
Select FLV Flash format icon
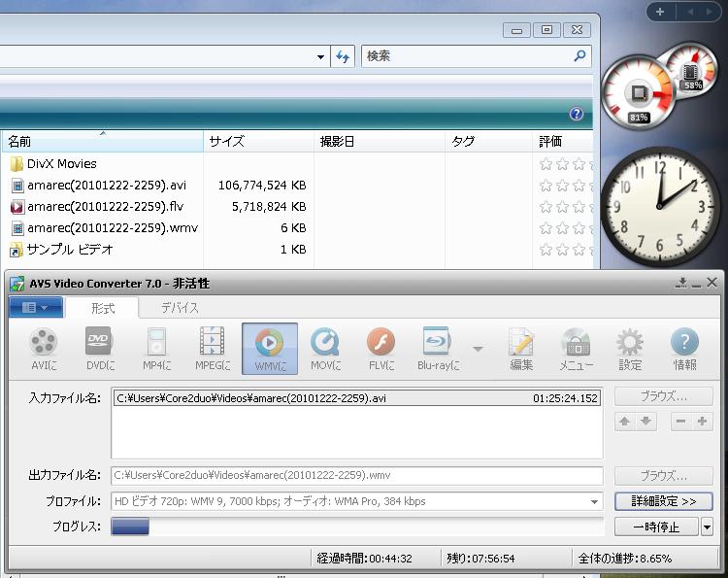pos(381,350)
